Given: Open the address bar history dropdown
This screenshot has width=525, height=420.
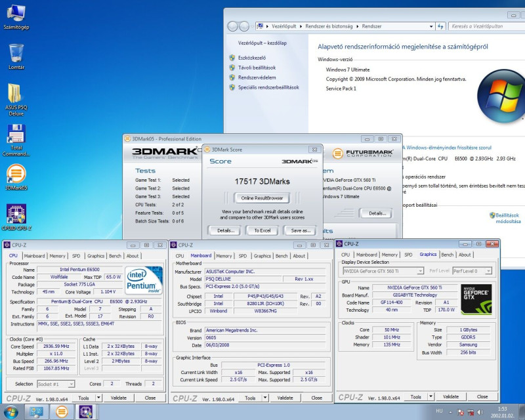Looking at the screenshot, I should (431, 26).
